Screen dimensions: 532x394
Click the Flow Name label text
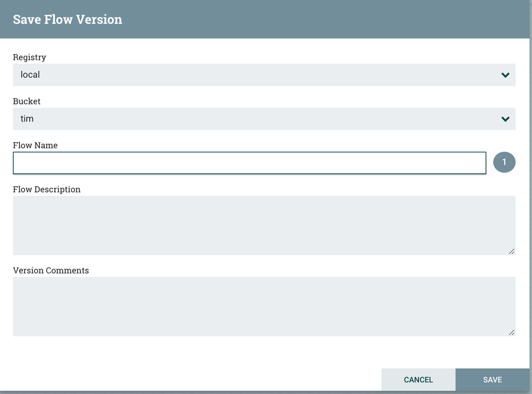coord(35,145)
